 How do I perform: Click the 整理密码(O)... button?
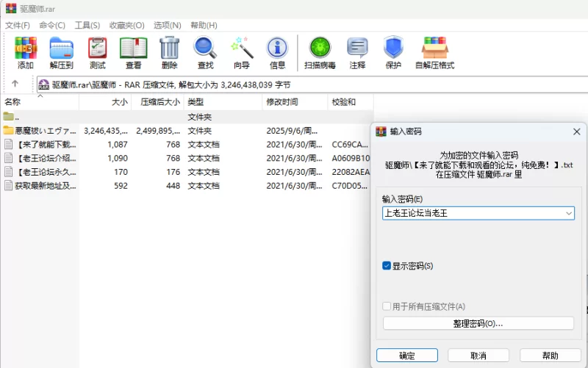[478, 323]
